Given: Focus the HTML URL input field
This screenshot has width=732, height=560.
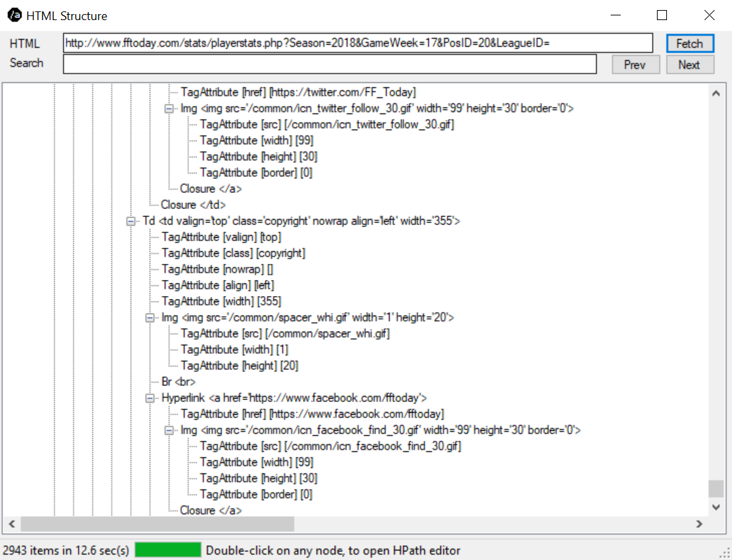Looking at the screenshot, I should [358, 43].
